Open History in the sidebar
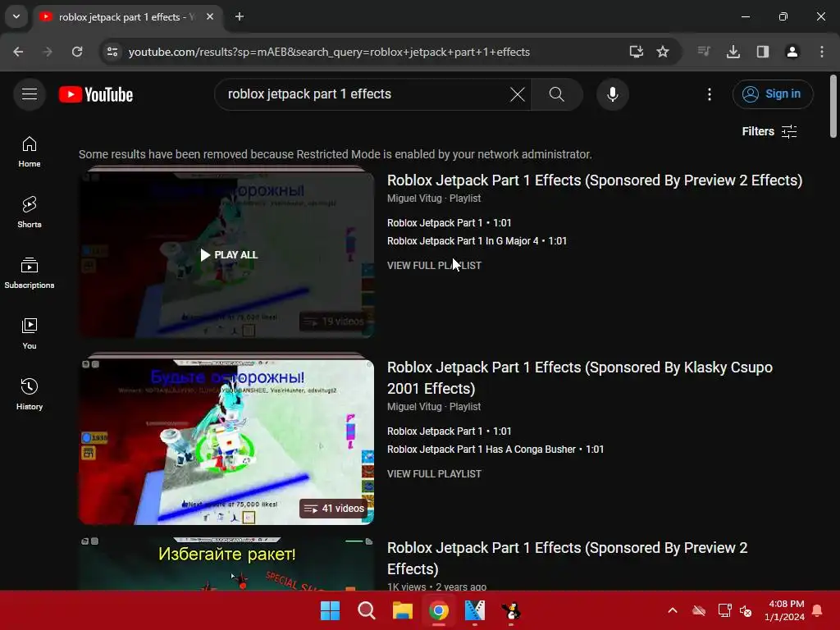This screenshot has width=840, height=630. 30,394
